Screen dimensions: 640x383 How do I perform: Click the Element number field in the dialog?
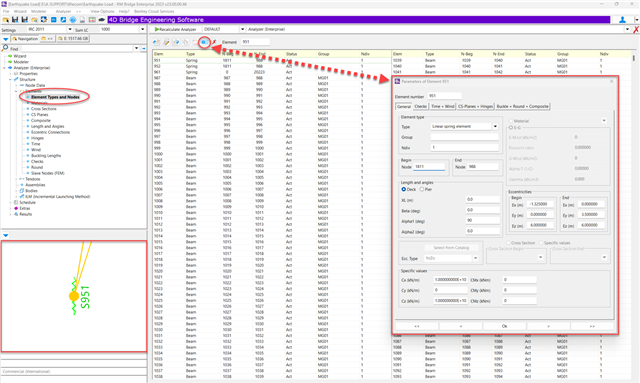point(444,96)
